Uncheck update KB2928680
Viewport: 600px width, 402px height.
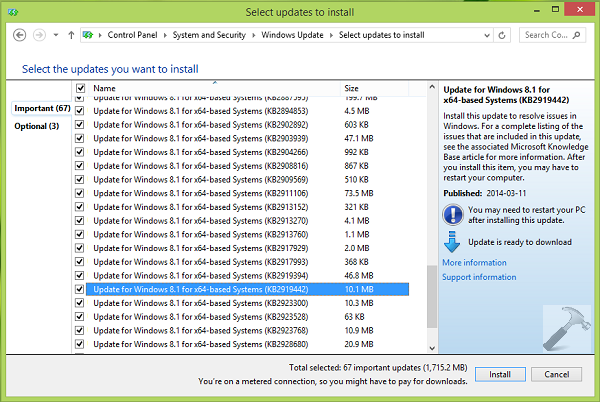click(x=80, y=344)
